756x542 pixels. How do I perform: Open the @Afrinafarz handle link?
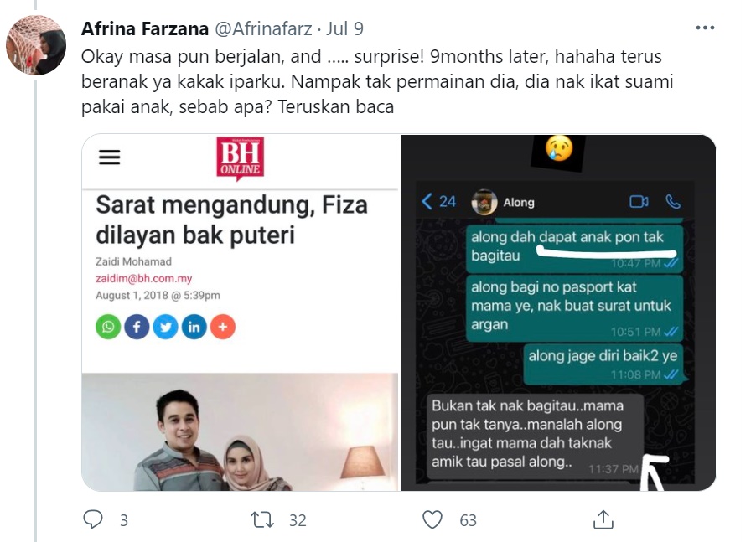(263, 29)
